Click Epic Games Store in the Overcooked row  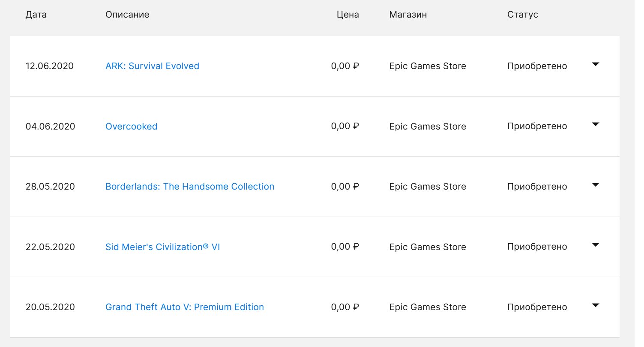click(x=428, y=127)
